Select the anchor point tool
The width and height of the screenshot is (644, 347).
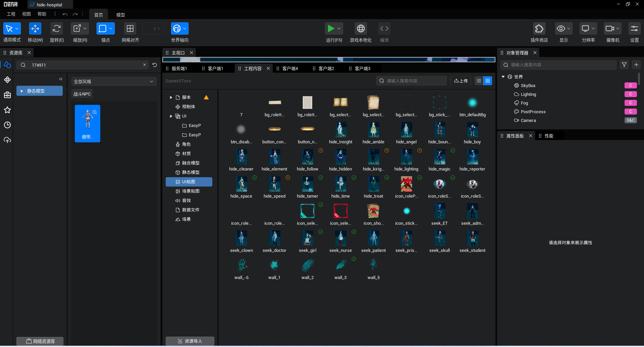pos(102,28)
